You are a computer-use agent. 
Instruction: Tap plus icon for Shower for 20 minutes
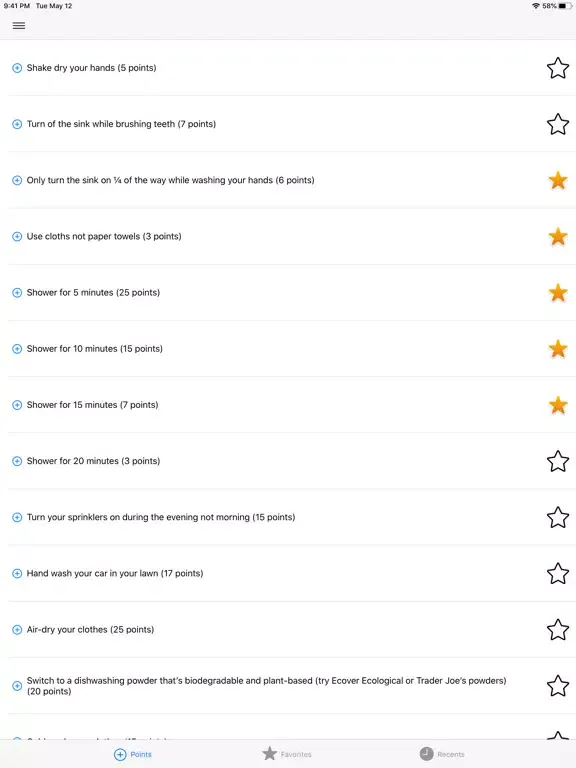(17, 461)
